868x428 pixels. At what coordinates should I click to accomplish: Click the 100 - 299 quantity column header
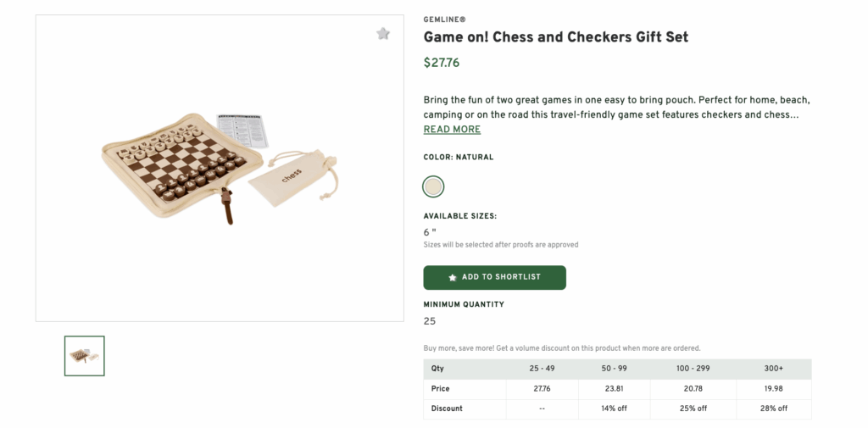pyautogui.click(x=693, y=369)
